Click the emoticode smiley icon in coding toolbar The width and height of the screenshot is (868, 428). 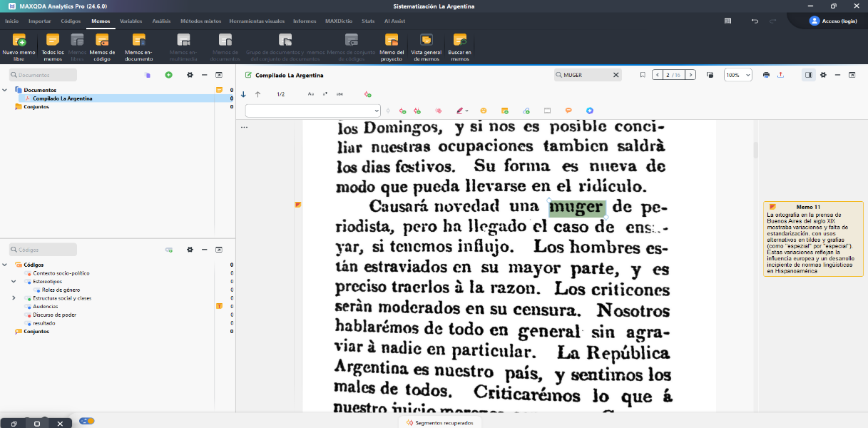point(484,111)
